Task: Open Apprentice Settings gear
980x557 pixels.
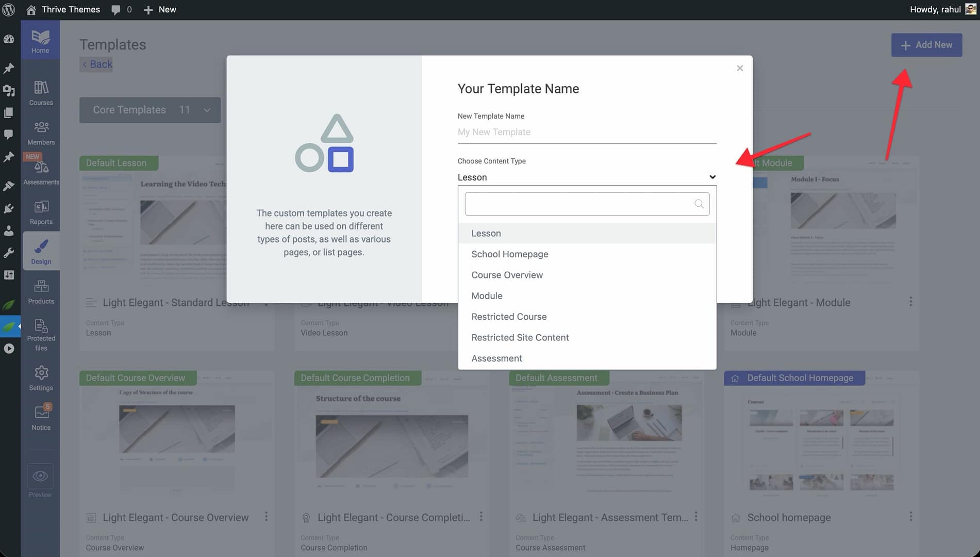Action: pyautogui.click(x=41, y=378)
